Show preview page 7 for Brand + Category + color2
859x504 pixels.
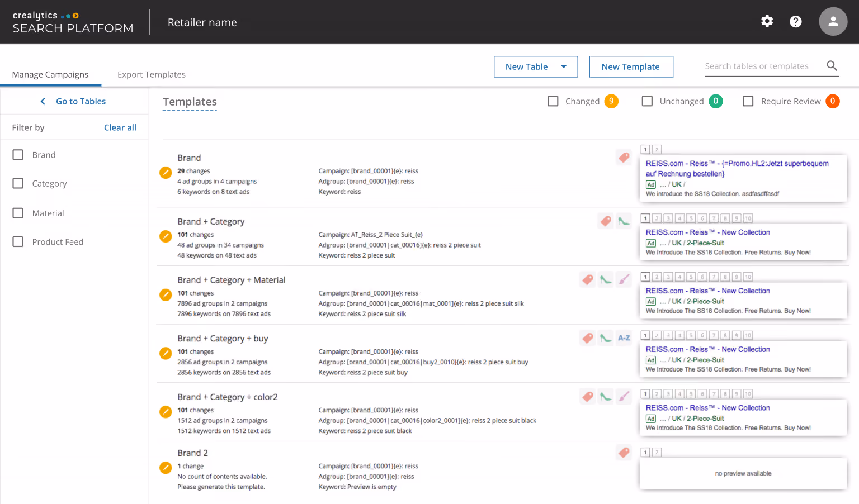click(714, 394)
